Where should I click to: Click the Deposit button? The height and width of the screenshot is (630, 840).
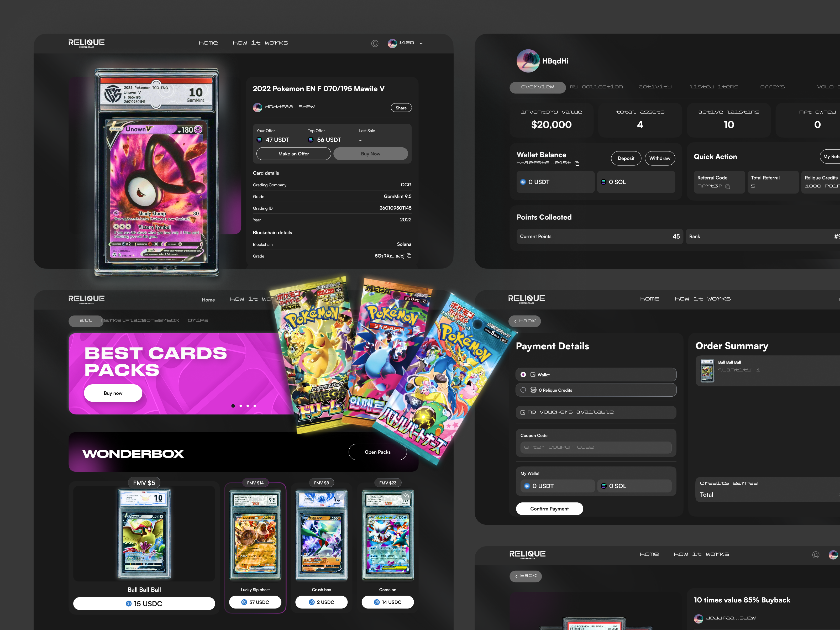(x=626, y=158)
